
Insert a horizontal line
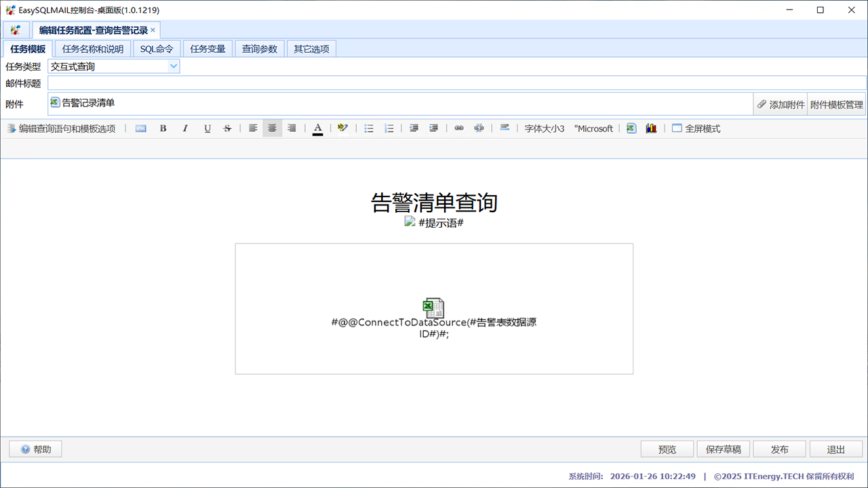[505, 128]
